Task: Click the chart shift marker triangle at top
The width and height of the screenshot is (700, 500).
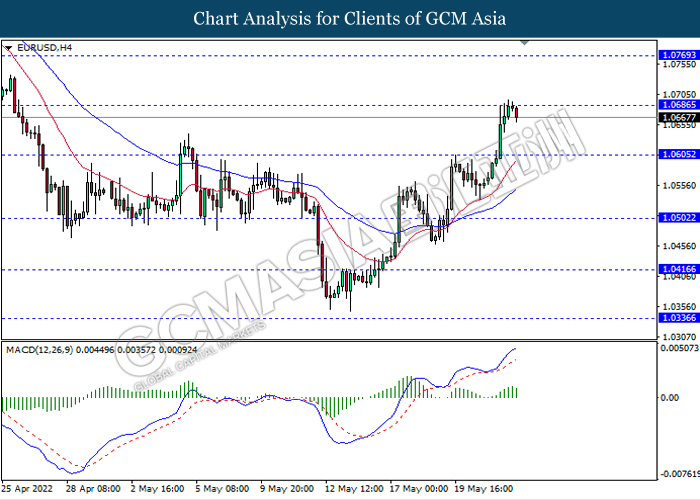Action: pyautogui.click(x=525, y=43)
